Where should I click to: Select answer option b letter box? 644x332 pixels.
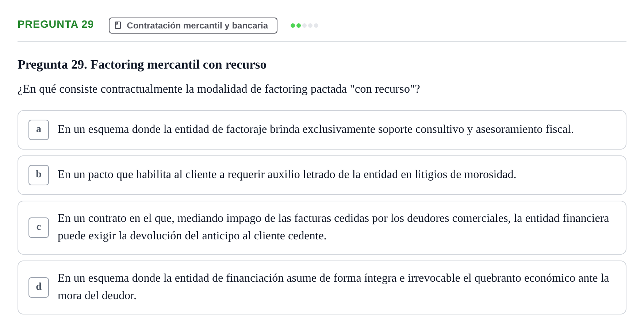pos(39,175)
